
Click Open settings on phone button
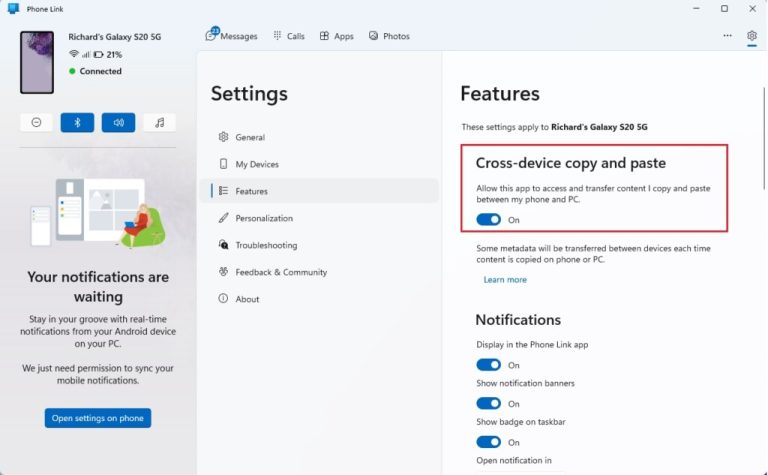(x=98, y=418)
